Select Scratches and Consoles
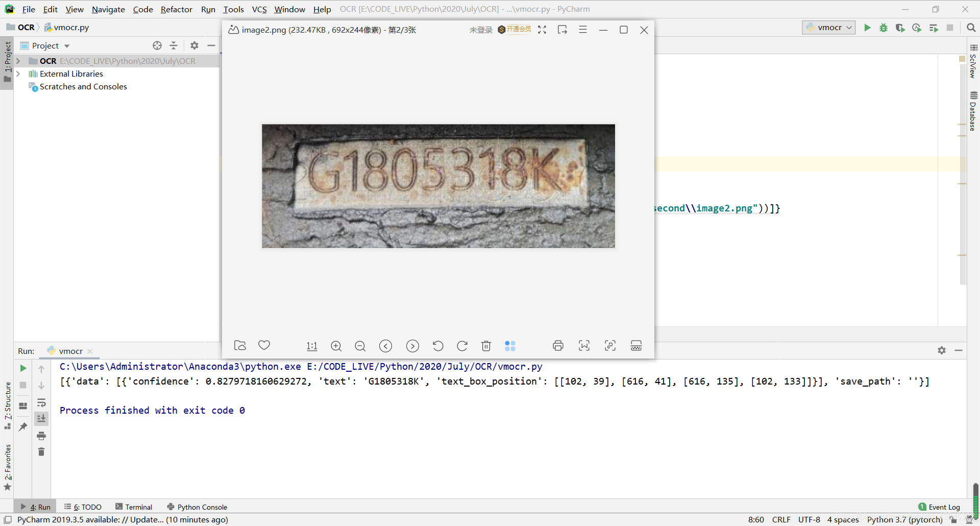 tap(83, 87)
